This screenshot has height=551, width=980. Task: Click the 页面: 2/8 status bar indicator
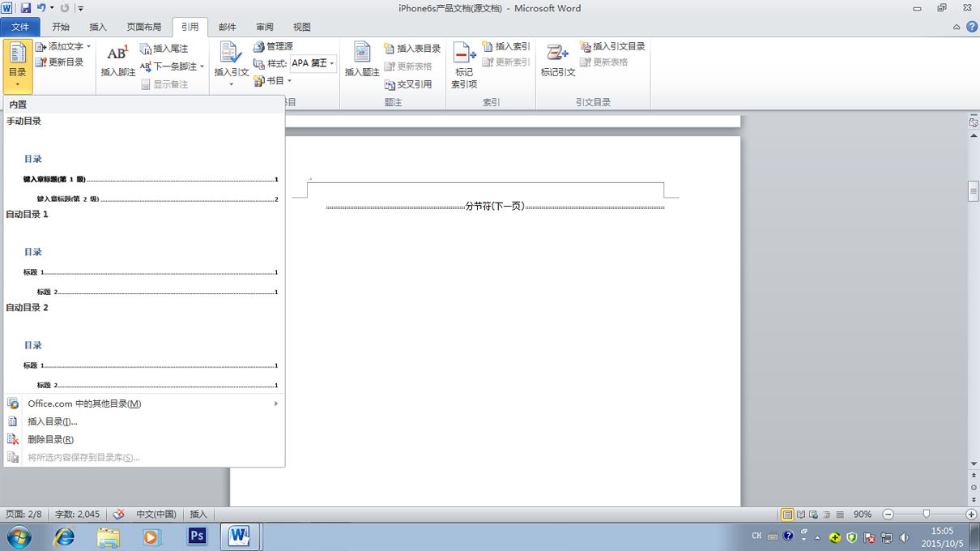23,514
